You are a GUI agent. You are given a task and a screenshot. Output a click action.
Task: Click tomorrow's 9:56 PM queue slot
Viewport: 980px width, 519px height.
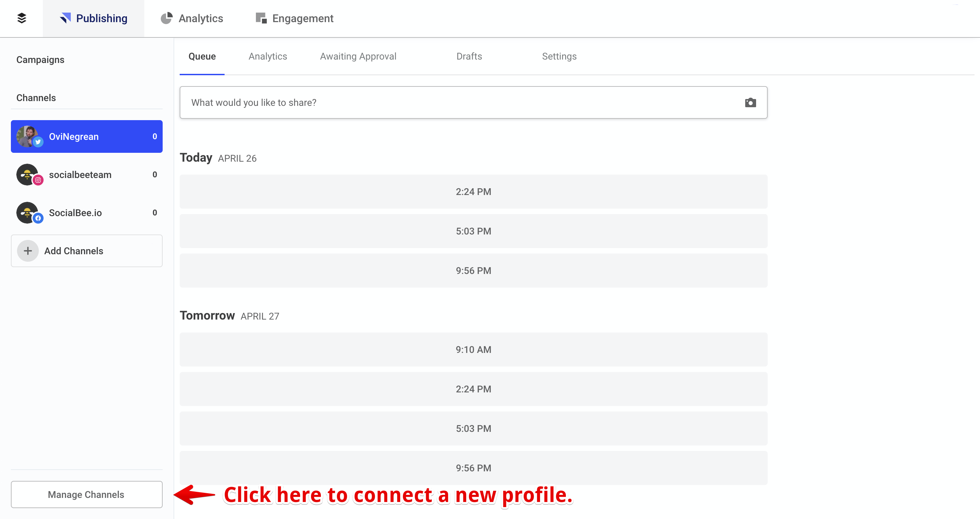(473, 468)
